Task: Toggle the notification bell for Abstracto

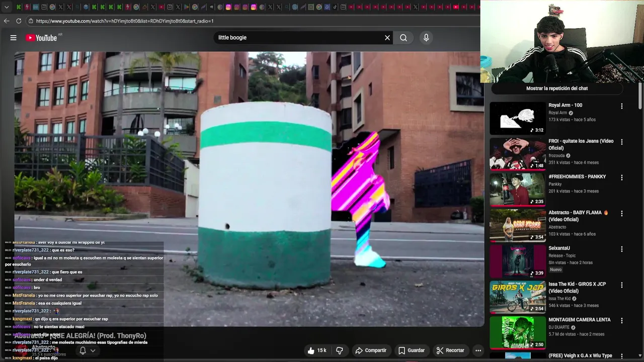Action: click(x=83, y=350)
